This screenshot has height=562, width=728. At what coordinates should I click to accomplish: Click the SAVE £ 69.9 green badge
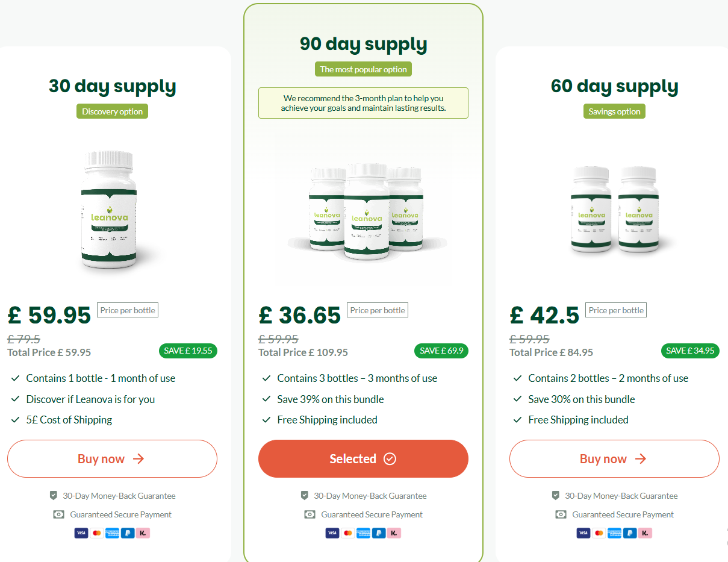441,351
